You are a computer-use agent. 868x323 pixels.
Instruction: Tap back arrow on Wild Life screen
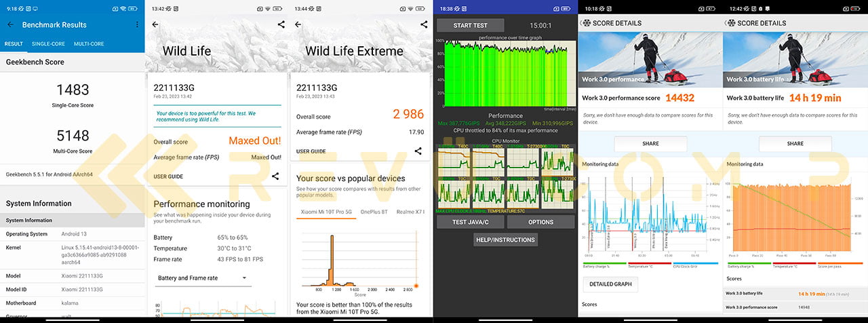point(155,24)
